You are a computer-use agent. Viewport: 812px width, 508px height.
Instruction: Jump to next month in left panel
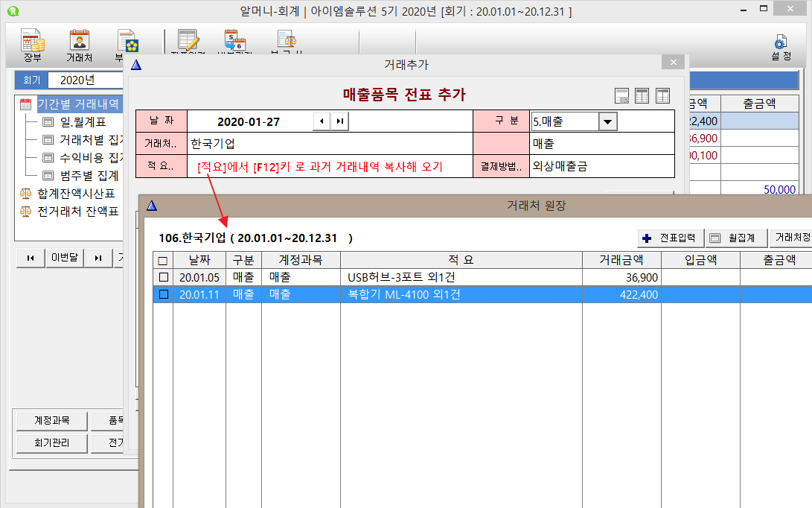click(98, 258)
